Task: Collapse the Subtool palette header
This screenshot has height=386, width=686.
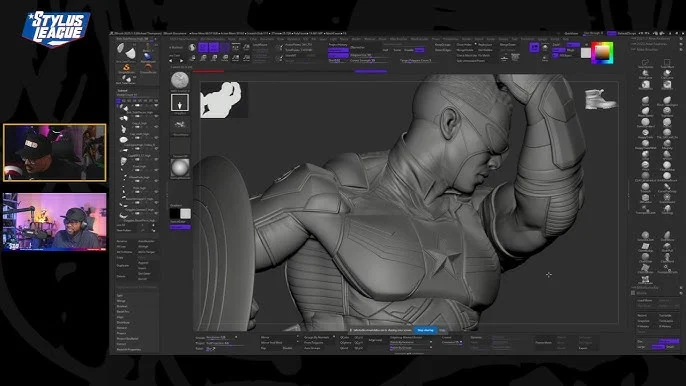Action: pyautogui.click(x=122, y=90)
